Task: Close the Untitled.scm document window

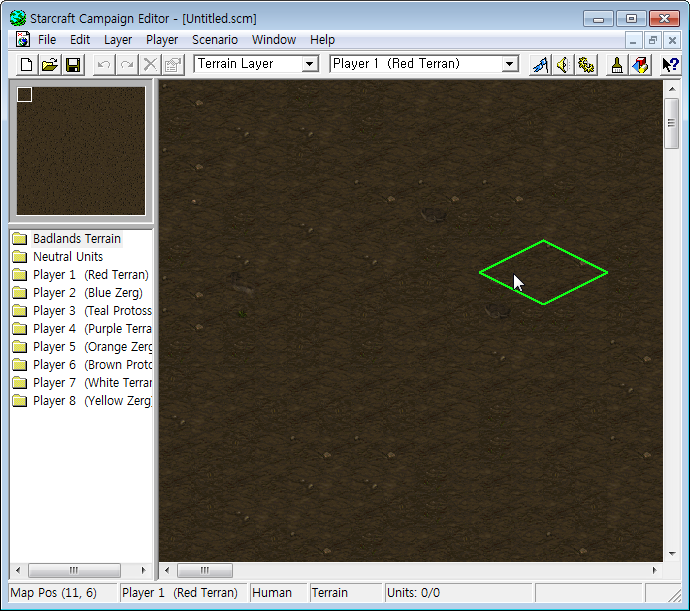Action: (672, 40)
